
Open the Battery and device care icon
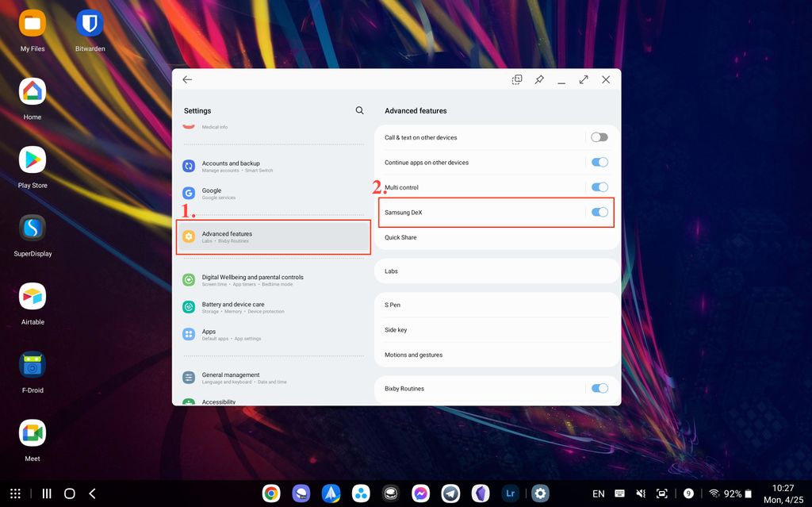pos(188,307)
